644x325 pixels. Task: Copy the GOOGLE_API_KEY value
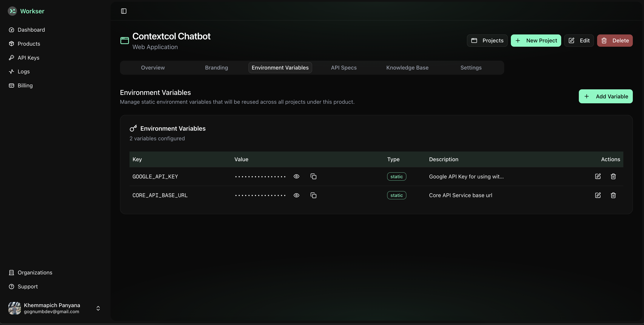[x=313, y=176]
